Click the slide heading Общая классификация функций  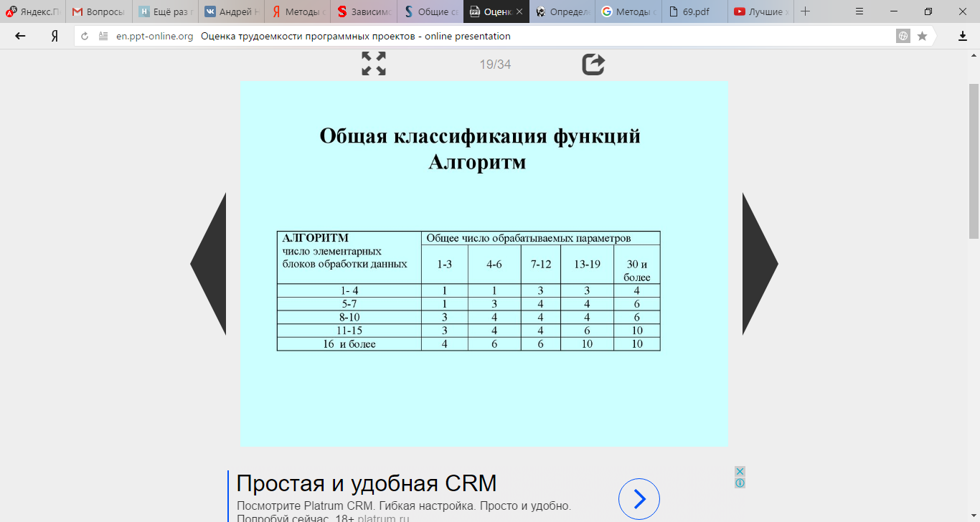(480, 136)
